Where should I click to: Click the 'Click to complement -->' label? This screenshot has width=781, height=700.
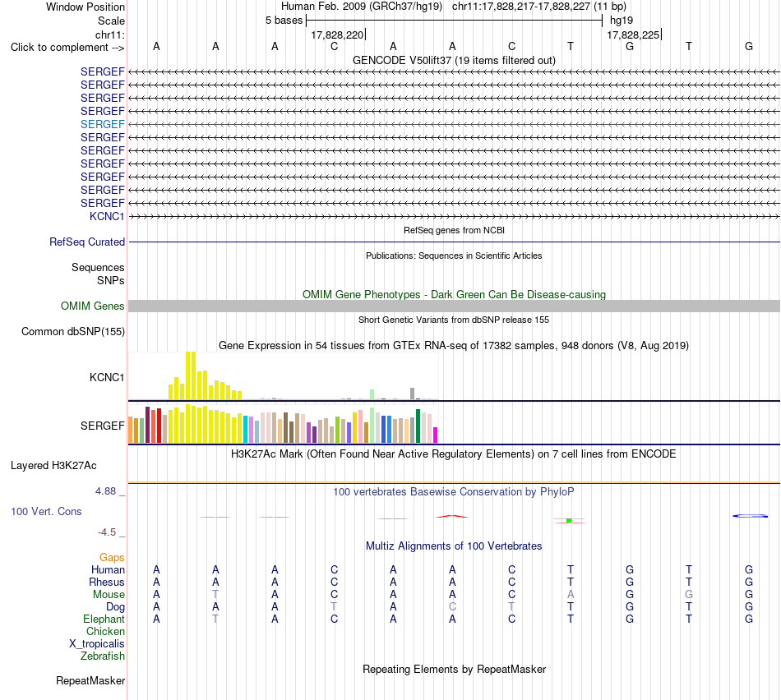67,48
